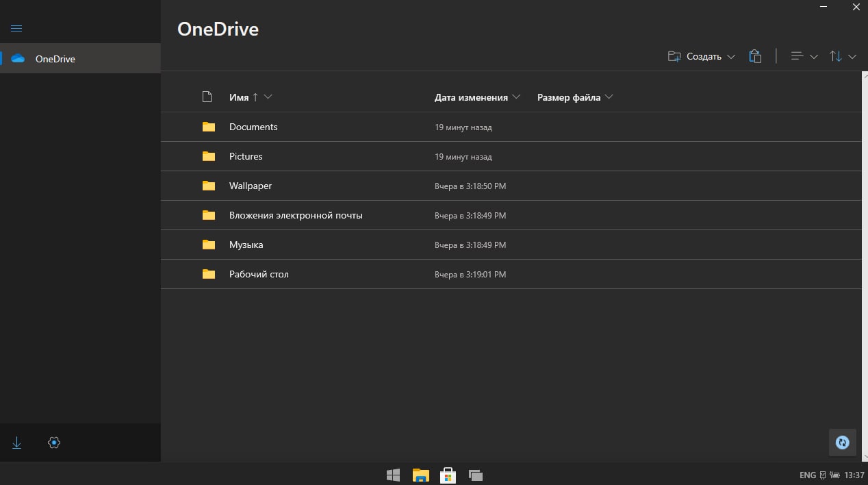Minimize the OneDrive window
This screenshot has height=485, width=868.
coord(824,7)
